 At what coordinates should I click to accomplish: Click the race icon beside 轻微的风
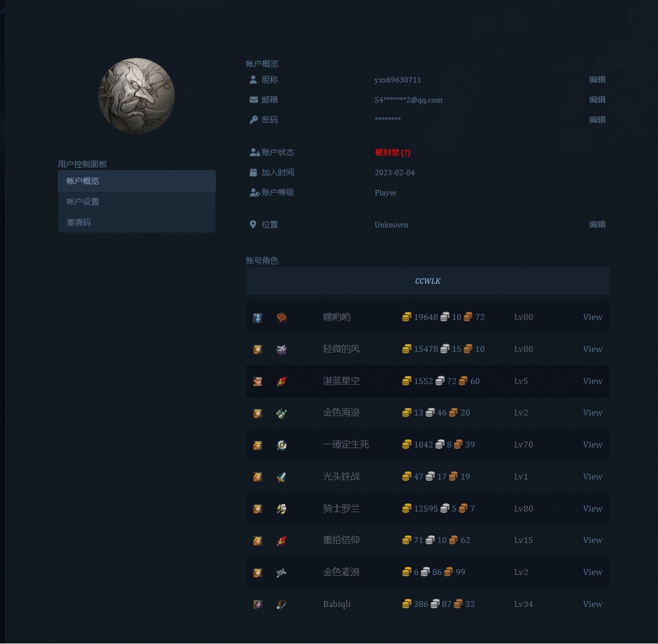pyautogui.click(x=257, y=350)
